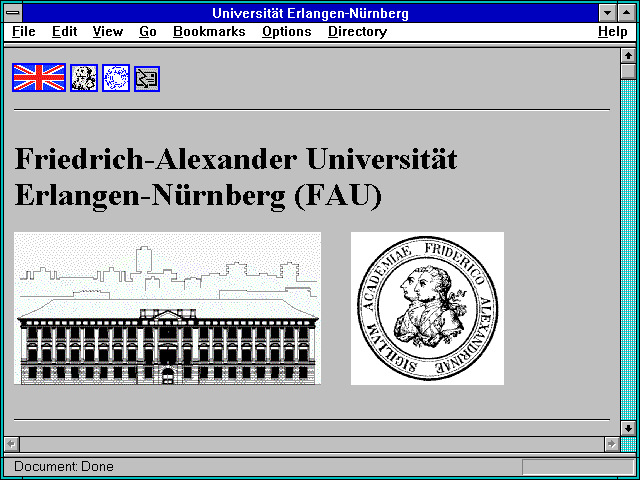Viewport: 640px width, 480px height.
Task: Open the Go menu
Action: coord(148,32)
